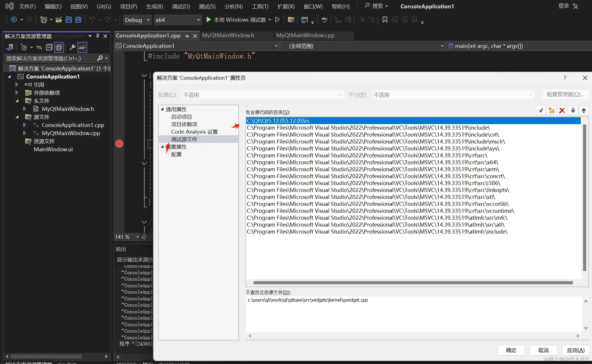
Task: Click the undo icon
Action: (x=92, y=20)
